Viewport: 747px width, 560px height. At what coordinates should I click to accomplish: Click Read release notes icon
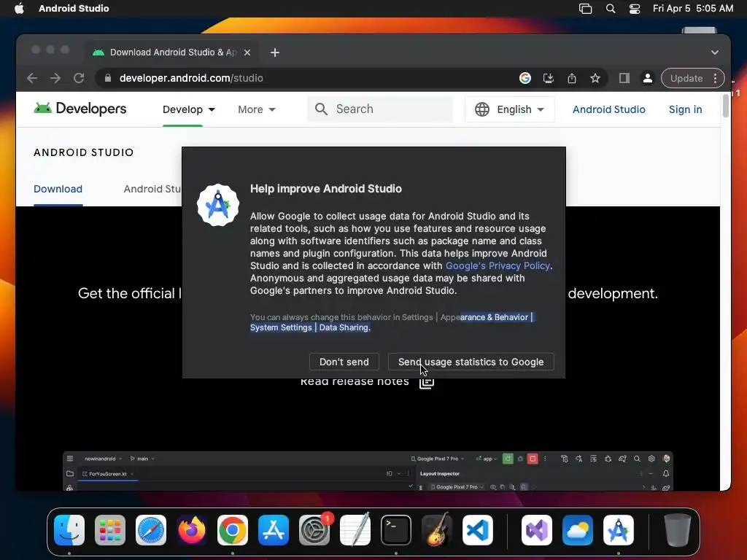click(426, 383)
